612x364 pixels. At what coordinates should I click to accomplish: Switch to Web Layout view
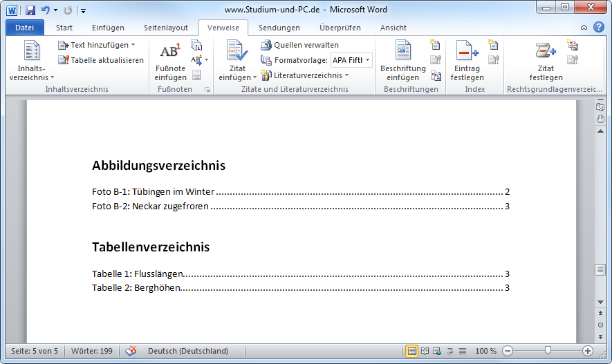(x=437, y=351)
